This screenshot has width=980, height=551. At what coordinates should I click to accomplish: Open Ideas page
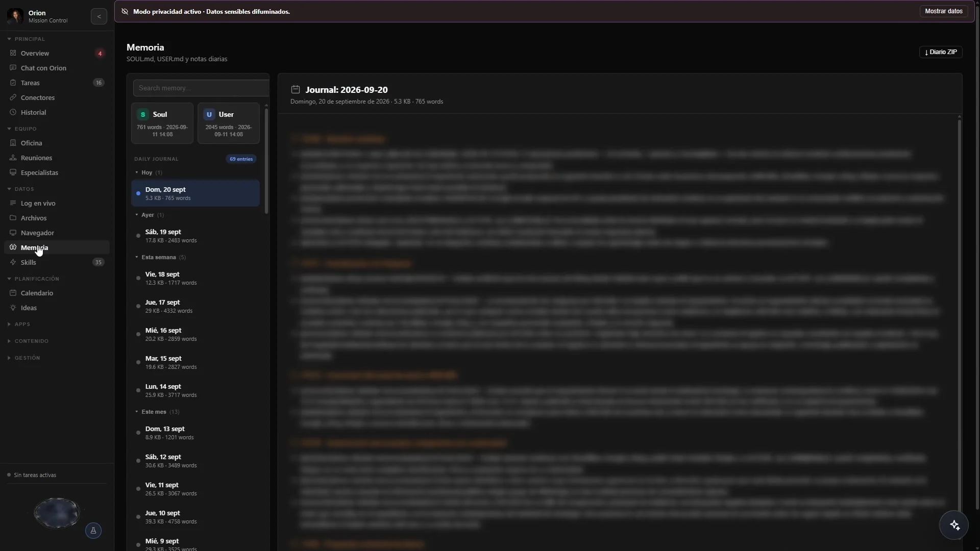pos(57,308)
